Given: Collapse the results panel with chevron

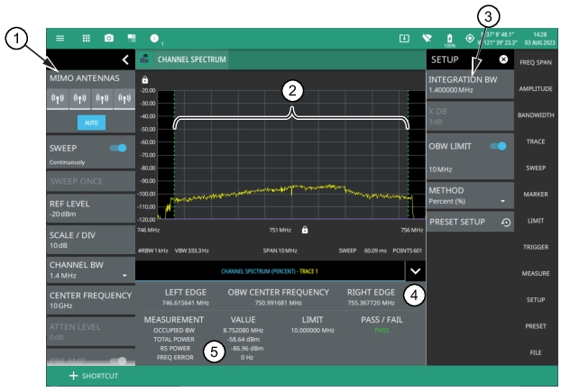Looking at the screenshot, I should pos(413,269).
